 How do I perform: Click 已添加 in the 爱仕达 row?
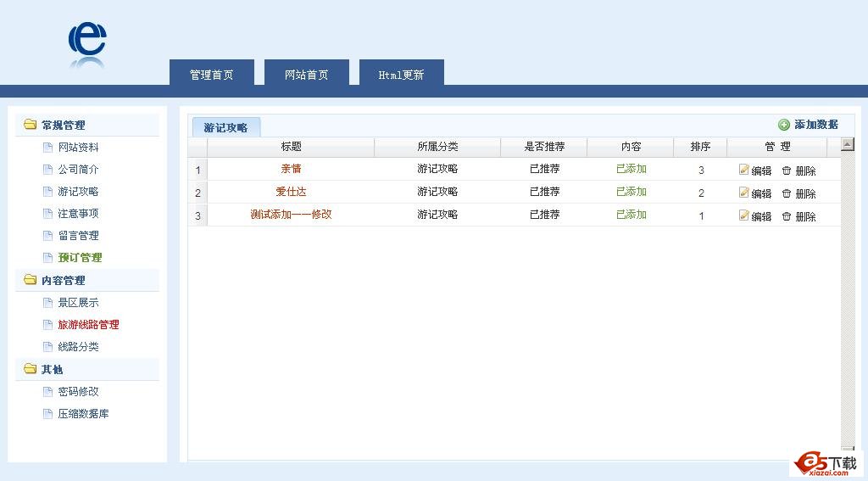click(x=631, y=192)
